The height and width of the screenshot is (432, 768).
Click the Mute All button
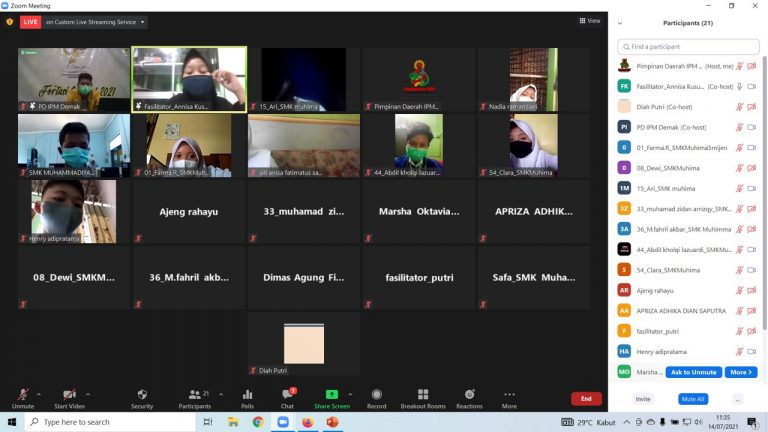(693, 399)
